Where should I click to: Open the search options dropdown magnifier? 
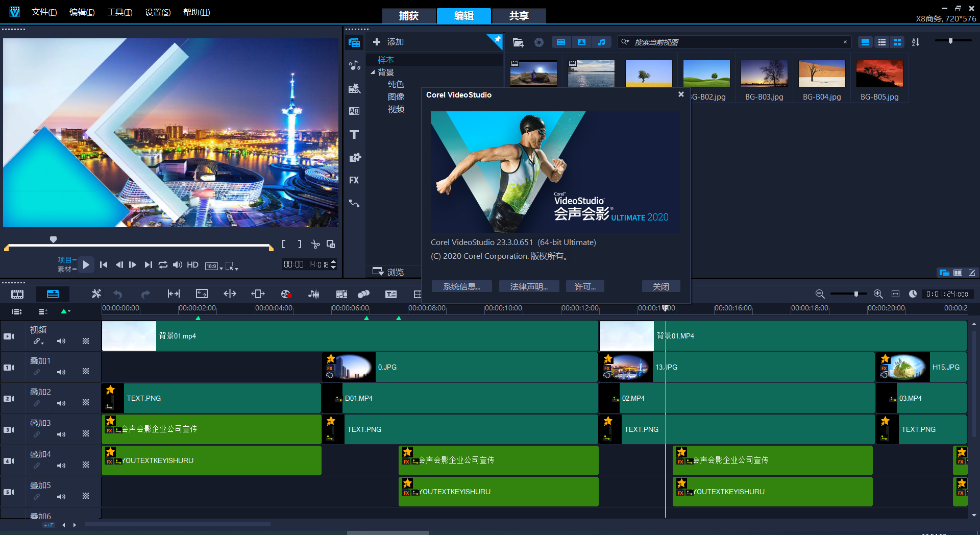point(625,42)
